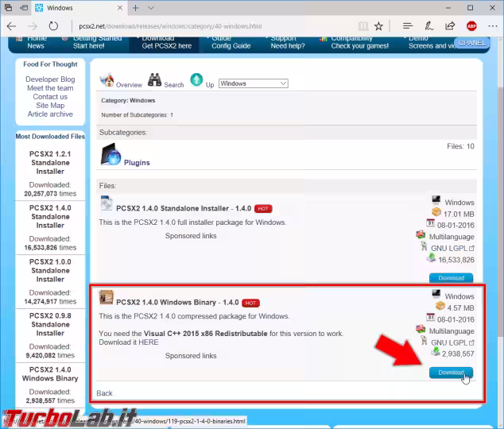Select the Windows browser tab
The image size is (504, 429).
pos(79,8)
